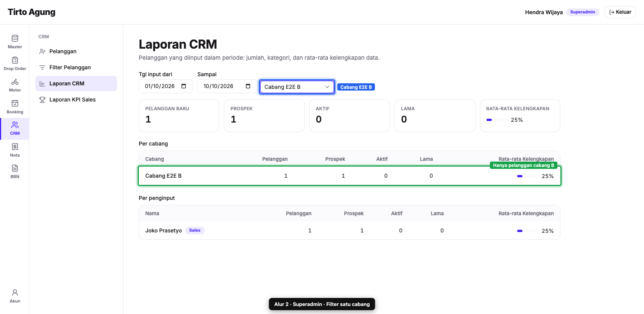Click the Keluar logout button
The height and width of the screenshot is (314, 644).
coord(620,12)
